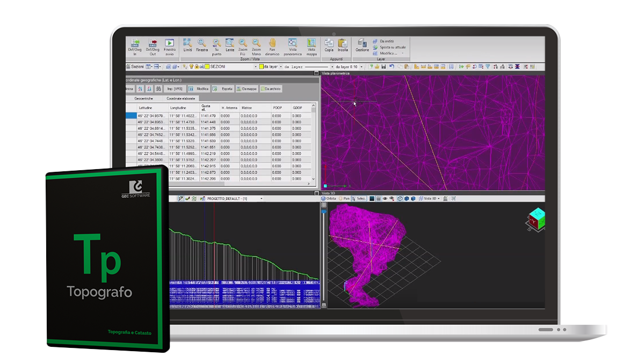Screen dimensions: 623x364
Task: Click the Lattudine column header
Action: click(x=152, y=108)
